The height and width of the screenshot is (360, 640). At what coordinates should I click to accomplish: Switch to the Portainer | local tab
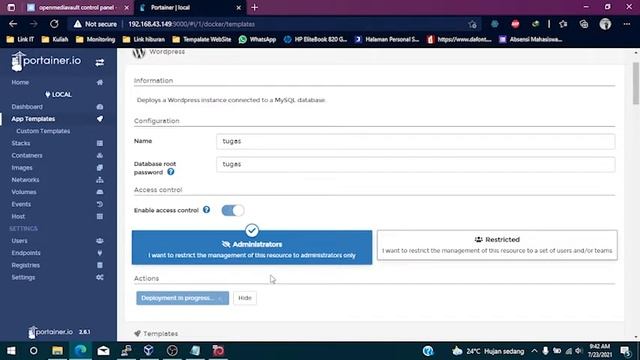pyautogui.click(x=189, y=8)
